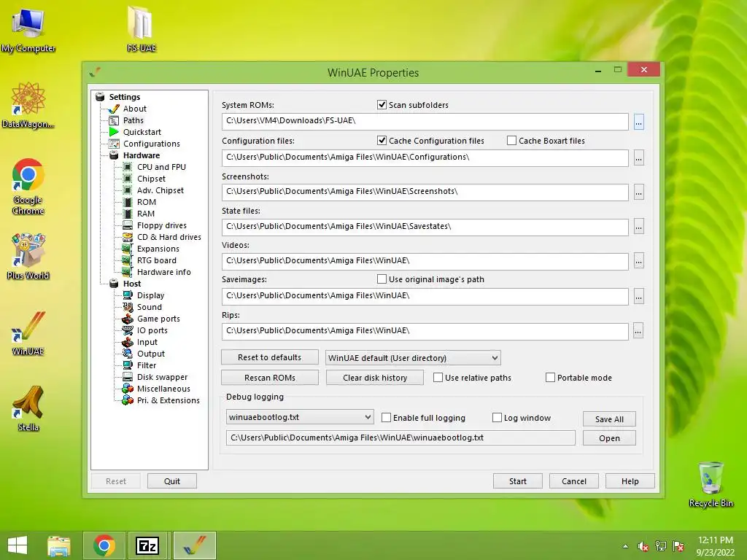Open the debug log file
Screen dimensions: 747x560
click(609, 438)
